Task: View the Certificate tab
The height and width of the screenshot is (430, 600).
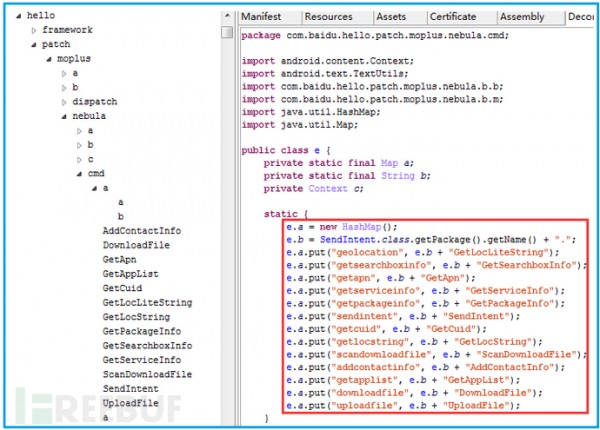Action: click(453, 17)
